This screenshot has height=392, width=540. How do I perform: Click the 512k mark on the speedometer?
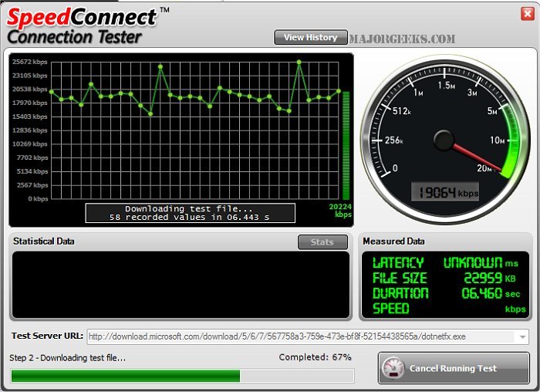point(401,111)
